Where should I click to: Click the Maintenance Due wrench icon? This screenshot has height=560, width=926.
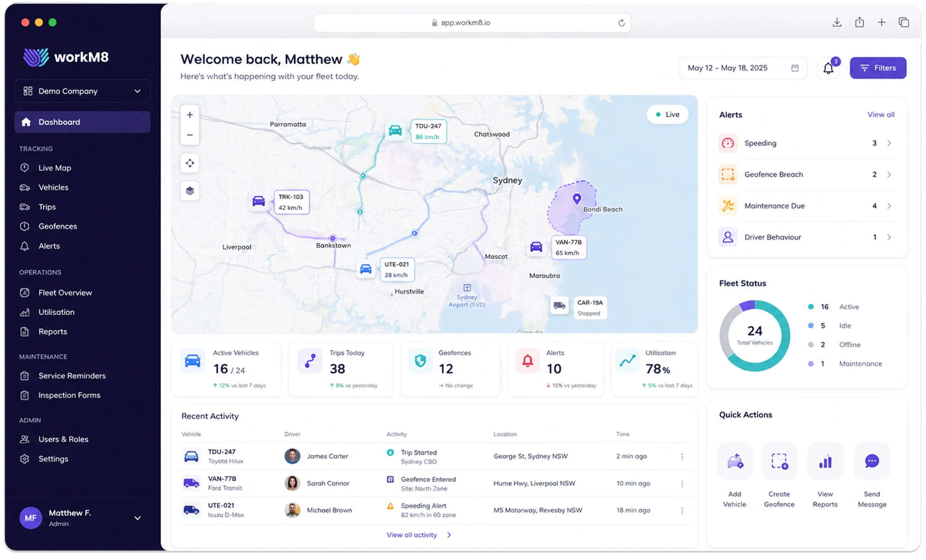coord(727,206)
